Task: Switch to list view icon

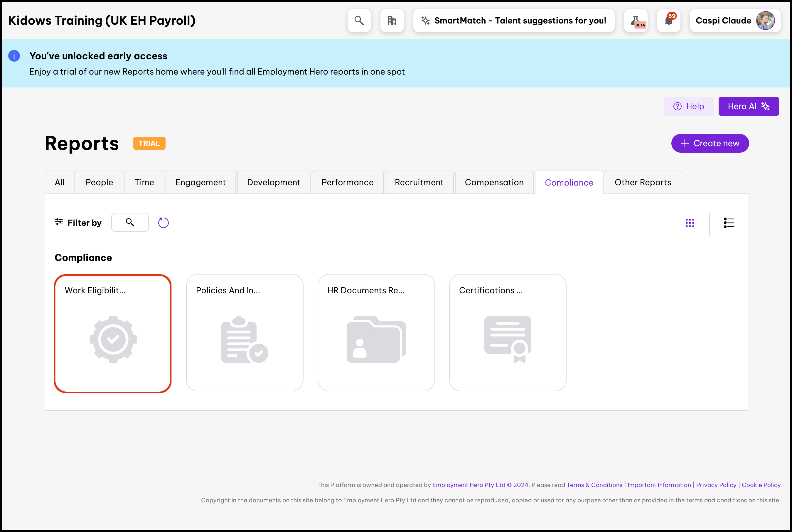Action: point(729,223)
